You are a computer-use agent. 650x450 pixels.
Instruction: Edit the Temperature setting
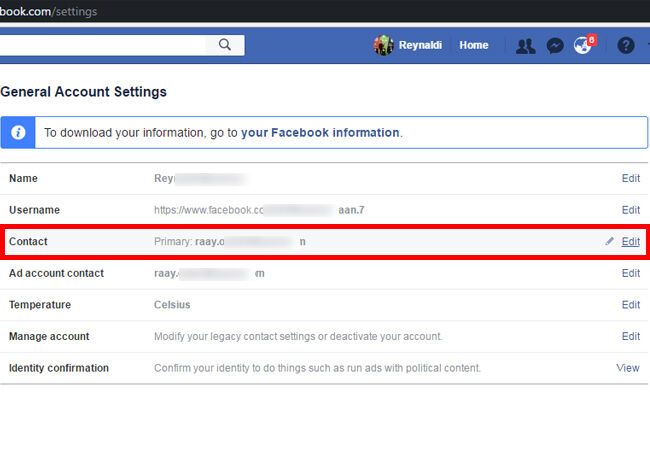tap(631, 305)
